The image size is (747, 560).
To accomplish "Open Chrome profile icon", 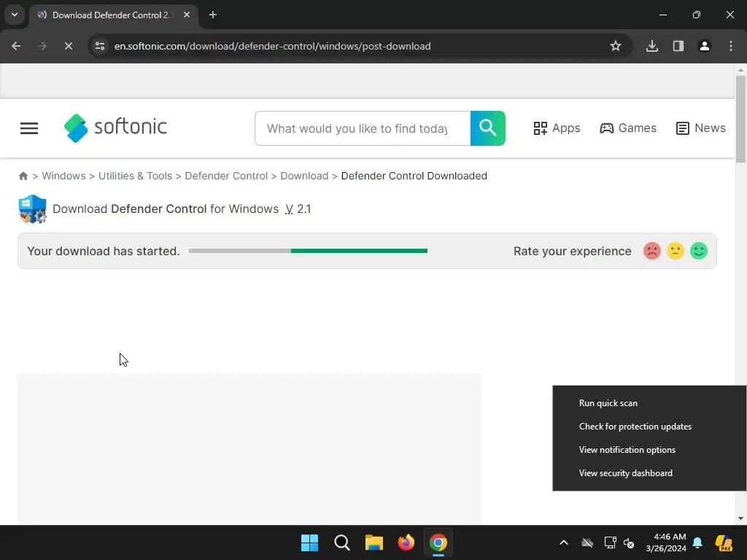I will (705, 46).
